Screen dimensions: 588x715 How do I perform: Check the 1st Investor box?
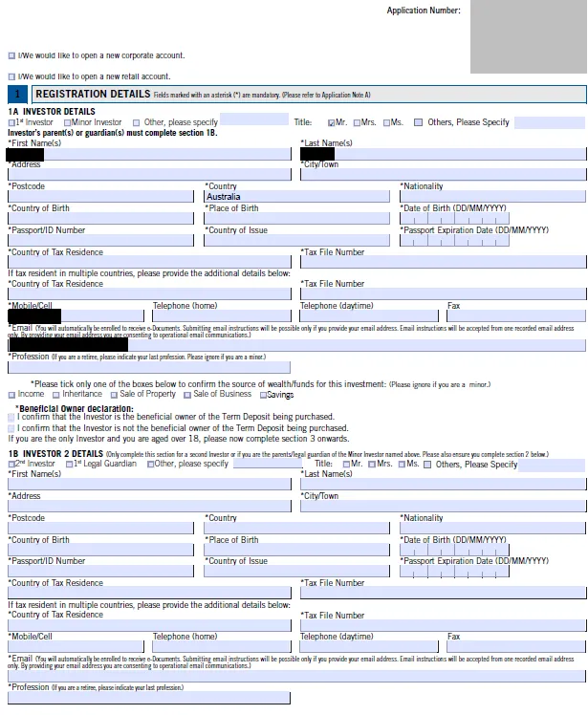click(11, 123)
